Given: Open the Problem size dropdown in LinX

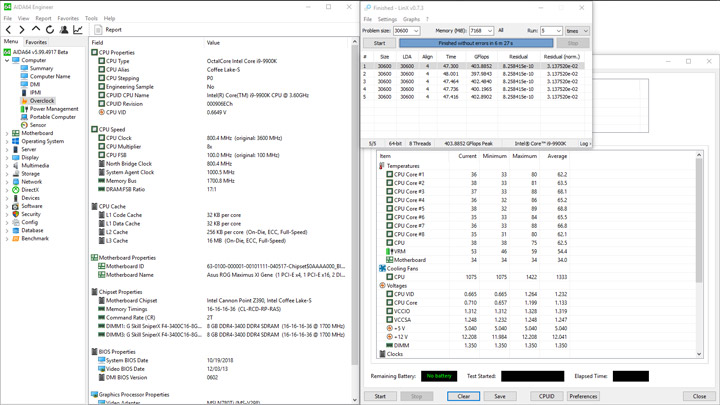Looking at the screenshot, I should coord(414,31).
